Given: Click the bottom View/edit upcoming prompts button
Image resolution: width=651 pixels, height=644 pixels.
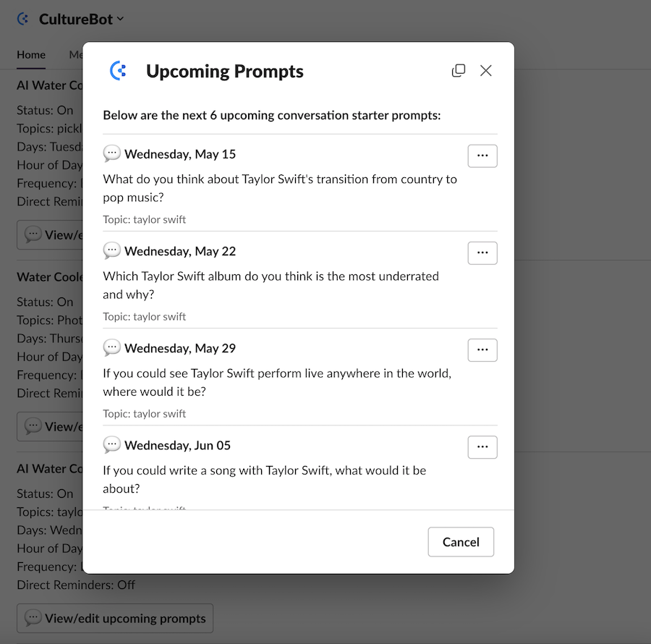Looking at the screenshot, I should point(115,618).
